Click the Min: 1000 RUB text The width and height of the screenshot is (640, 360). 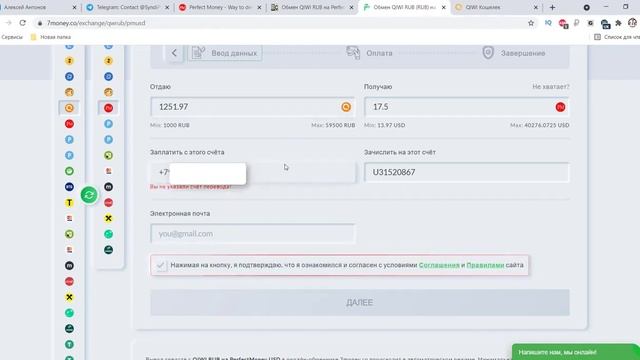click(170, 125)
